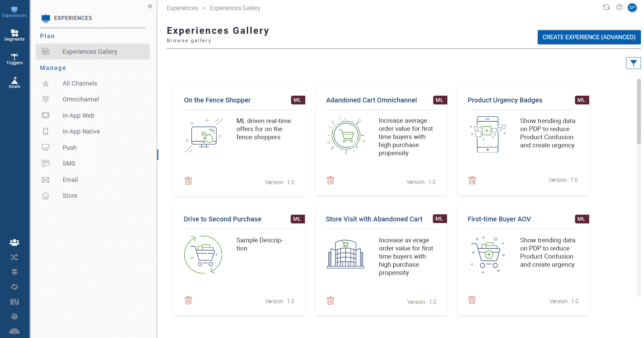The height and width of the screenshot is (338, 644).
Task: Open the Triggers section icon
Action: click(14, 59)
